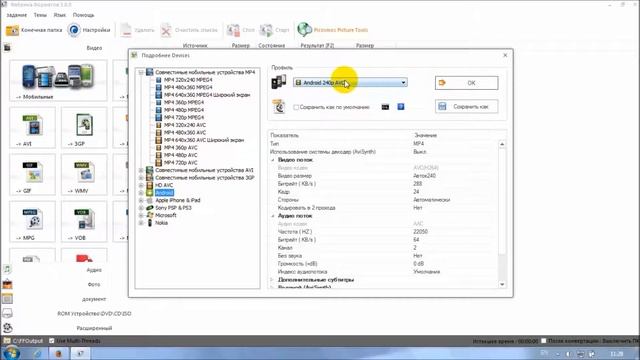Expand Совместимые мобильные устройства AVI node
The image size is (640, 360).
[141, 170]
